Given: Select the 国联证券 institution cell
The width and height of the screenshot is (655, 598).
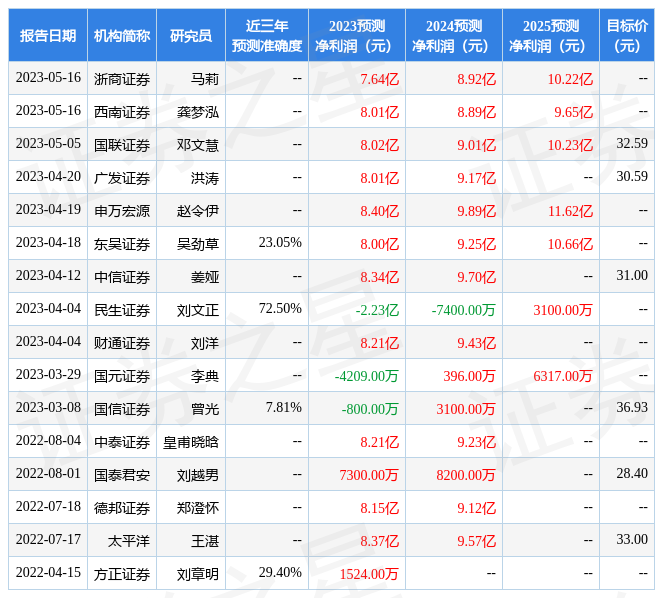Looking at the screenshot, I should coord(122,145).
